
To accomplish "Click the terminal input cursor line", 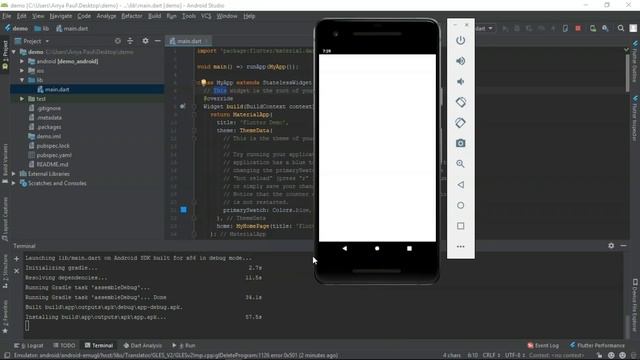I will [27, 326].
